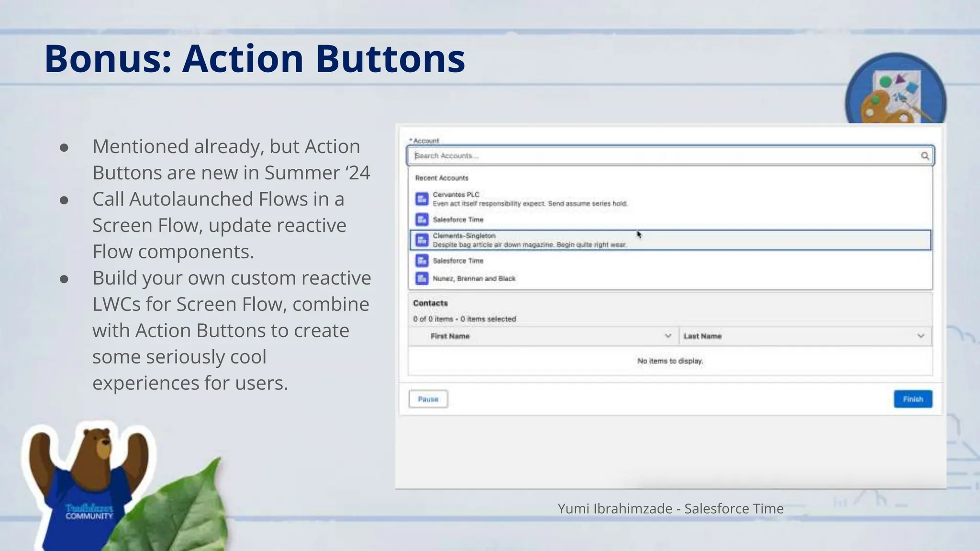Click the First Name column header
980x551 pixels.
click(x=450, y=336)
